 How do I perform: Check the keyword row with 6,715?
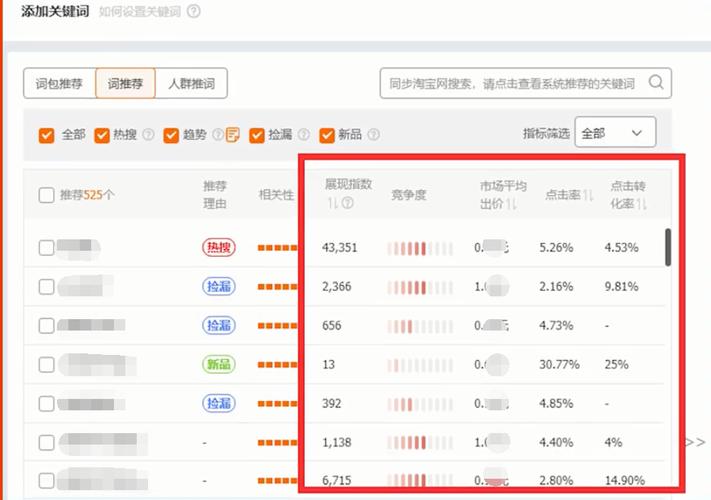click(x=46, y=481)
